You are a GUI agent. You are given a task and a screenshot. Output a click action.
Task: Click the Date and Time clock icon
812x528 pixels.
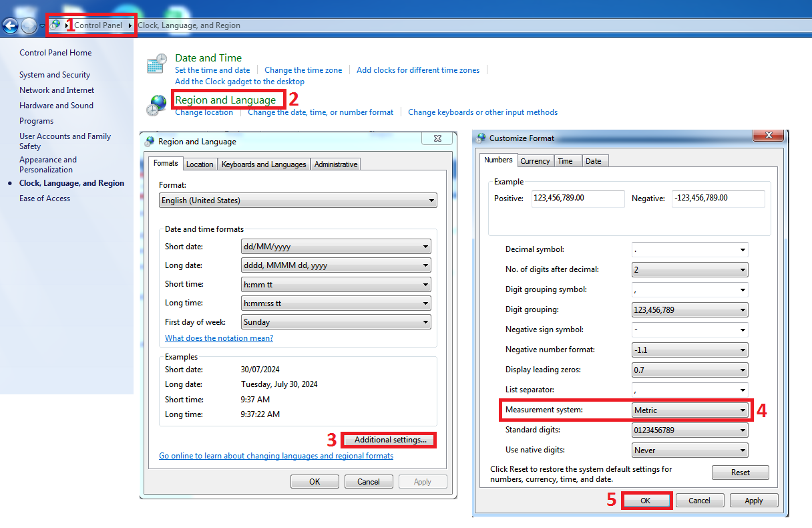tap(156, 65)
